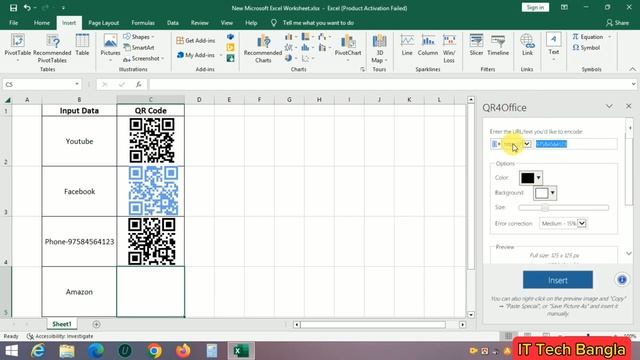Select cell containing Youtube
The width and height of the screenshot is (640, 360).
pos(79,141)
